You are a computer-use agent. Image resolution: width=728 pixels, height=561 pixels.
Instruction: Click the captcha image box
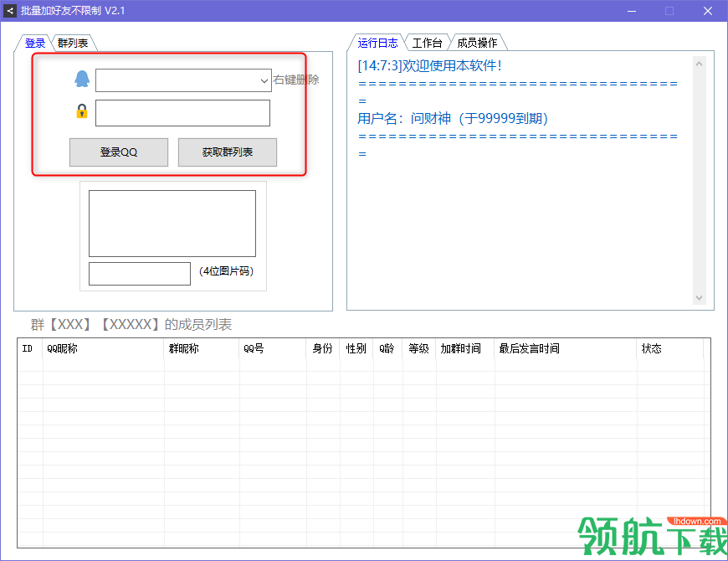[172, 224]
